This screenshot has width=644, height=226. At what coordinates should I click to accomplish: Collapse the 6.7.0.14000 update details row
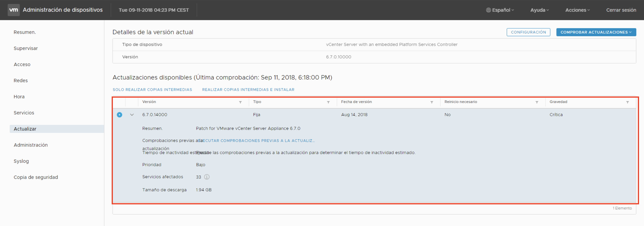point(132,115)
